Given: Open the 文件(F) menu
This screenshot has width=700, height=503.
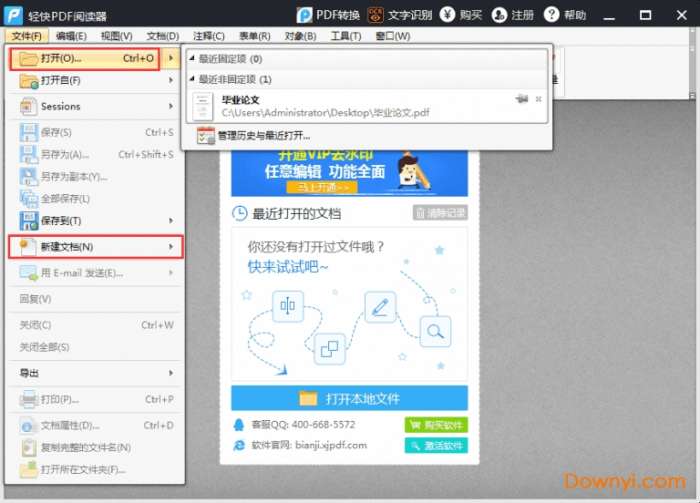Looking at the screenshot, I should (26, 36).
